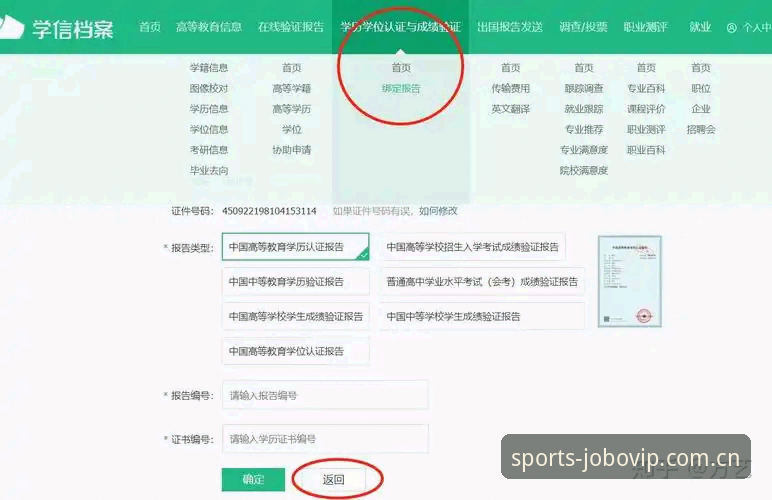Select 图像校对 submenu link
The width and height of the screenshot is (772, 500).
tap(209, 89)
